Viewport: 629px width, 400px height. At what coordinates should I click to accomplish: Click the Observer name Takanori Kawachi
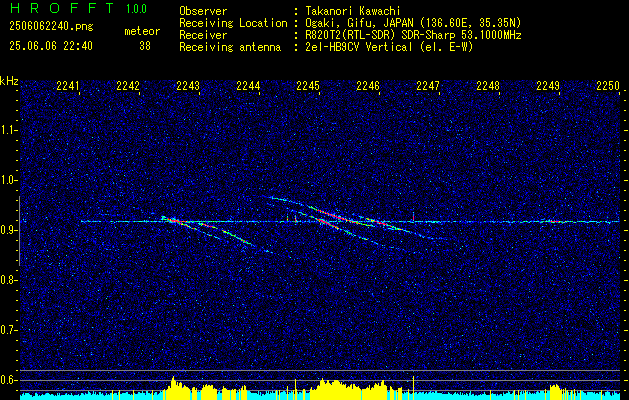coord(353,11)
